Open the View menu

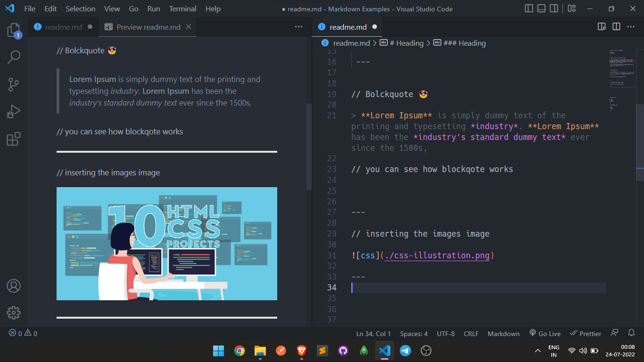112,8
